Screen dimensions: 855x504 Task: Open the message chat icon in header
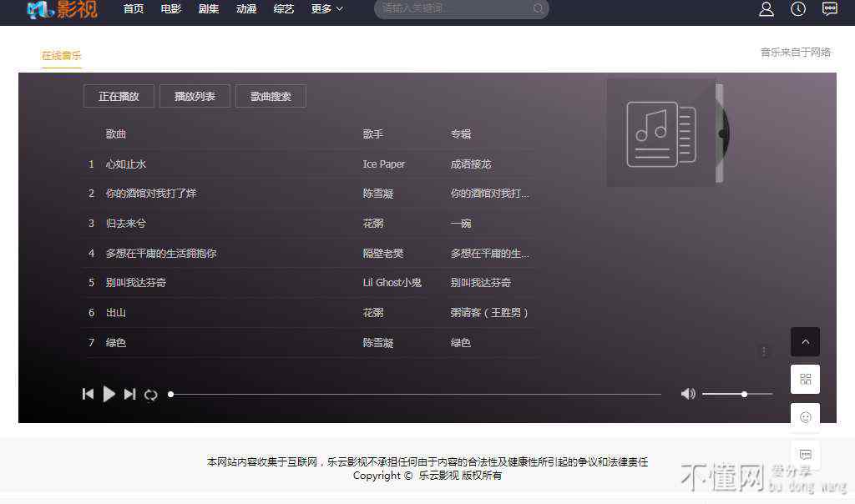pos(829,8)
